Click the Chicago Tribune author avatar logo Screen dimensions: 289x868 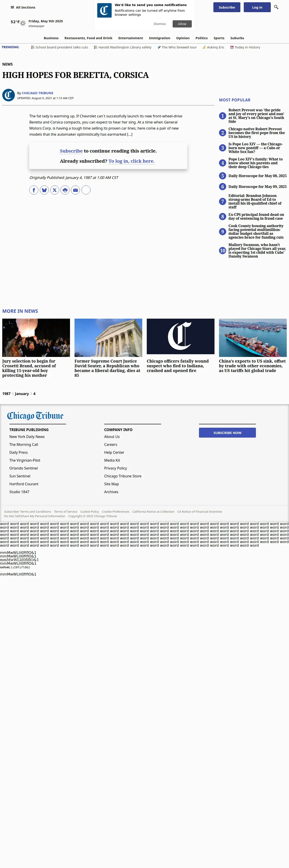(8, 95)
